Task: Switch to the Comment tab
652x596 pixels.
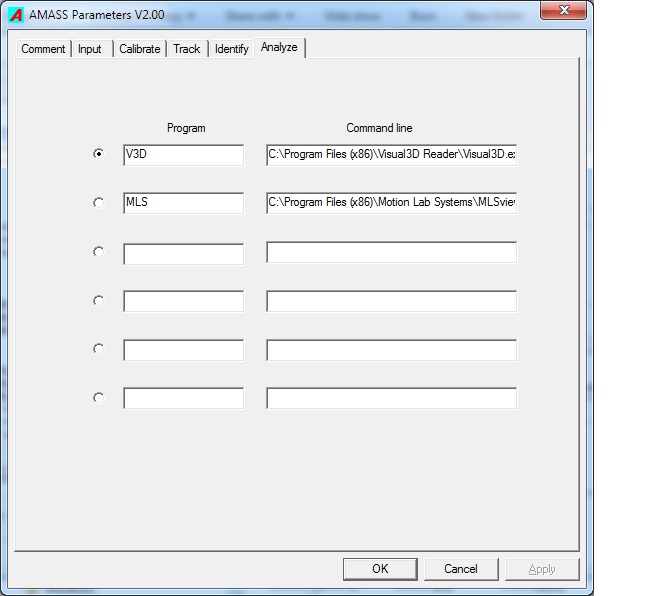Action: (x=43, y=49)
